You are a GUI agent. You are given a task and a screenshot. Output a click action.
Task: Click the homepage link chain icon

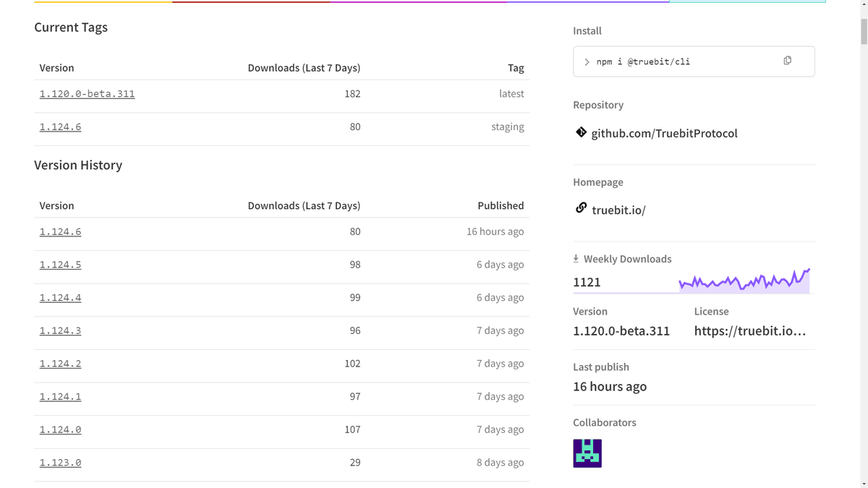[x=581, y=208]
